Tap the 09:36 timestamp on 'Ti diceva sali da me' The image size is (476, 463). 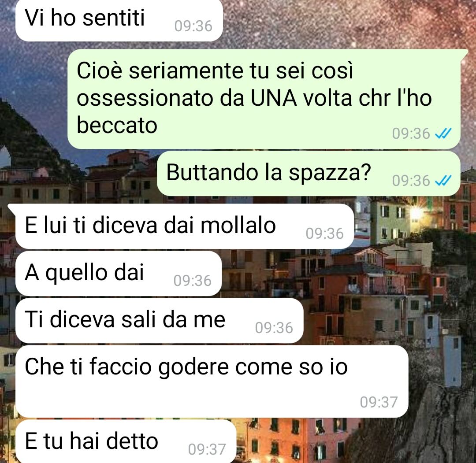[x=274, y=328]
